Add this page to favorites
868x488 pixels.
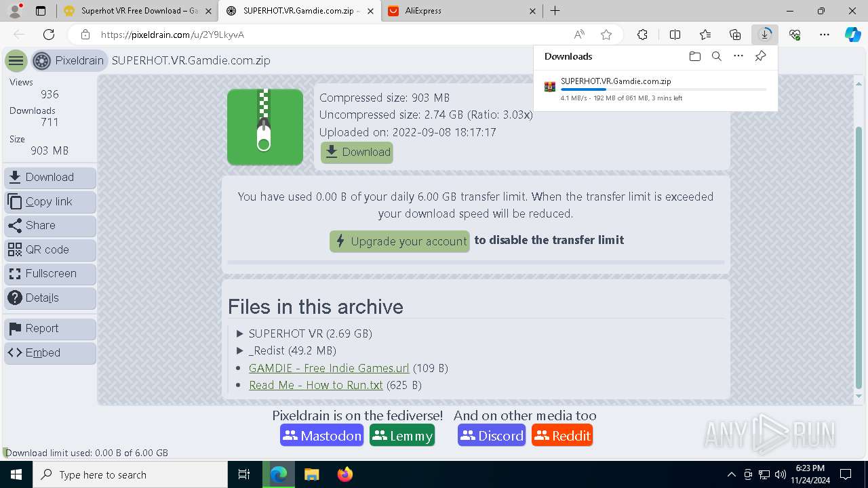(x=606, y=35)
